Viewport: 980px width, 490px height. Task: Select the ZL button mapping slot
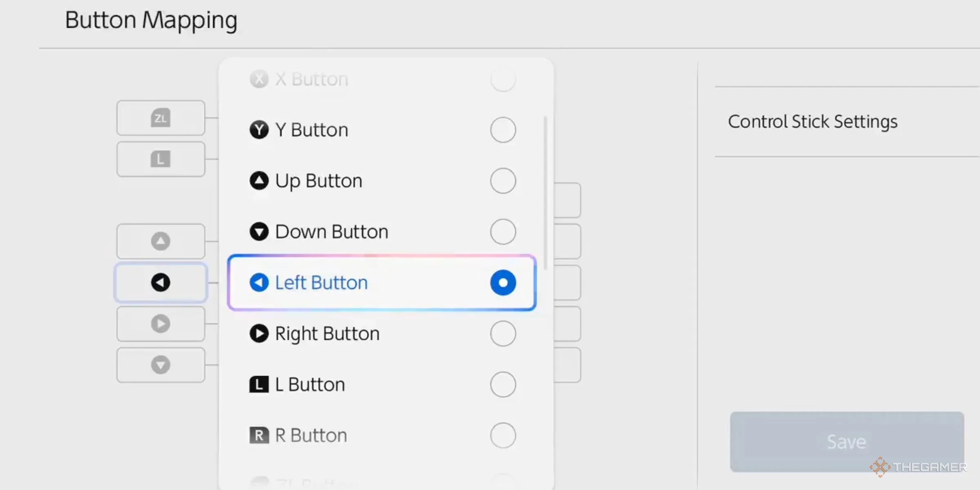tap(160, 118)
